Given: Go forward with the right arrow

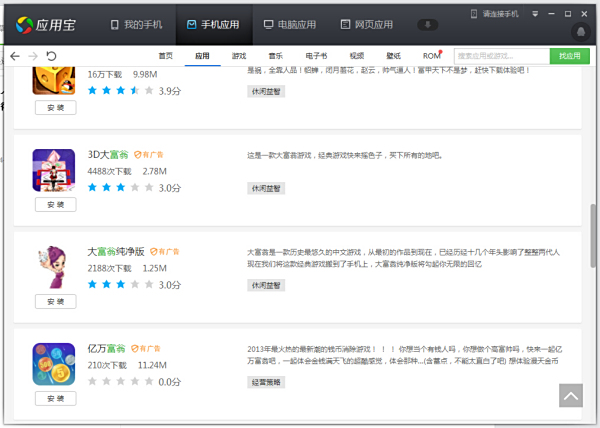Looking at the screenshot, I should [33, 56].
